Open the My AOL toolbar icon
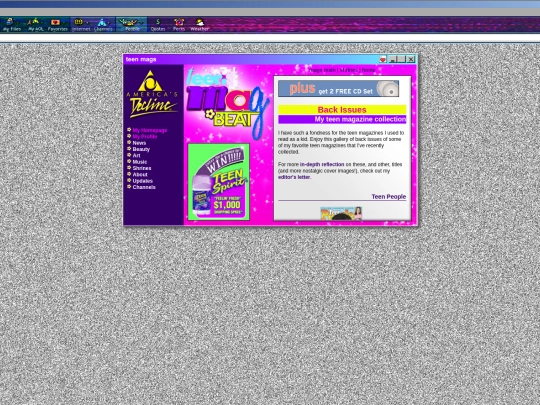 tap(33, 22)
